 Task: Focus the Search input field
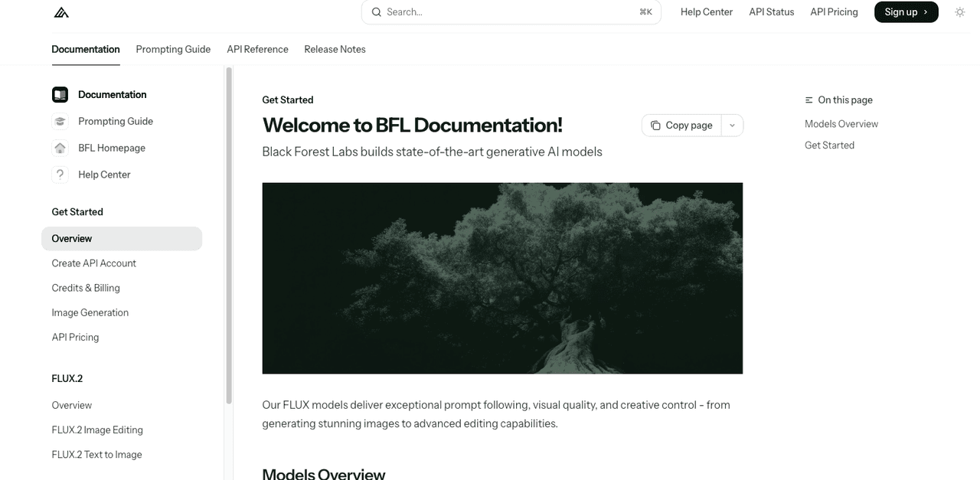point(511,12)
